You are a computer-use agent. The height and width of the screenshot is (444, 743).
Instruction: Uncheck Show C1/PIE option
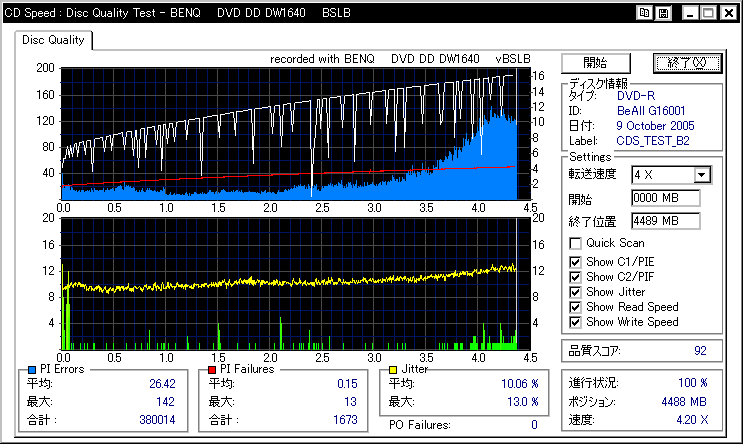(x=575, y=262)
